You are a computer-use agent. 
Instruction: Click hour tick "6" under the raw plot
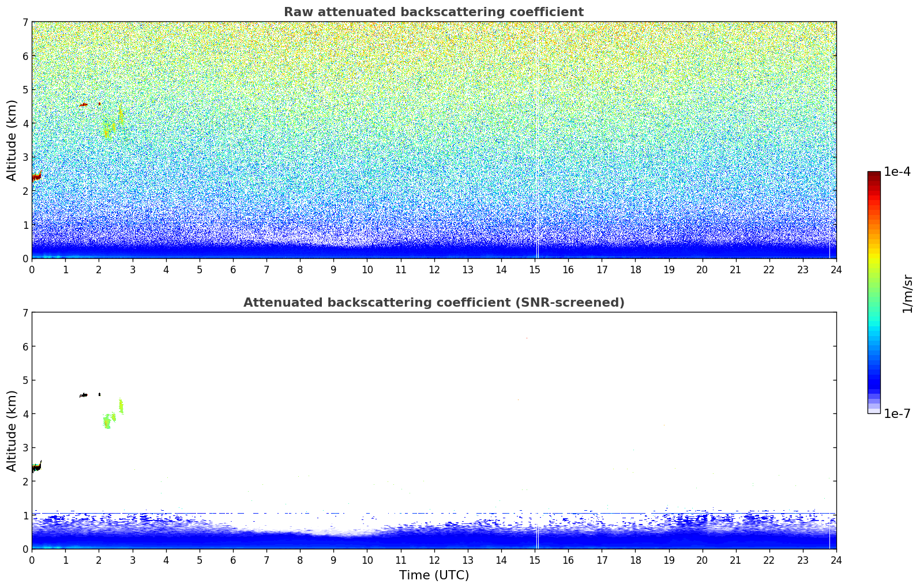[x=233, y=269]
